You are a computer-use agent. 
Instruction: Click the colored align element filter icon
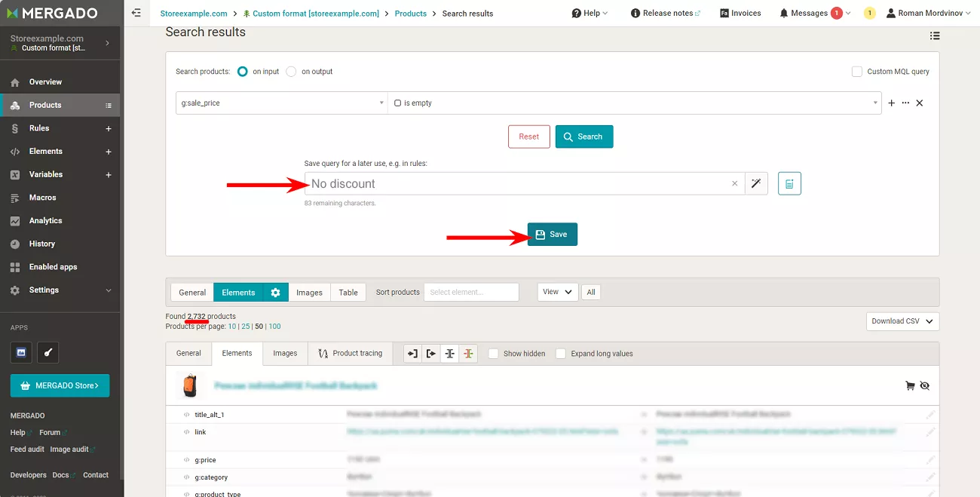468,353
